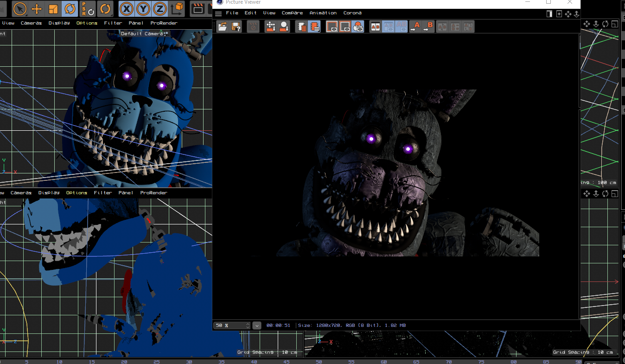This screenshot has height=364, width=625.
Task: Click the Set as A compare icon
Action: [x=415, y=27]
